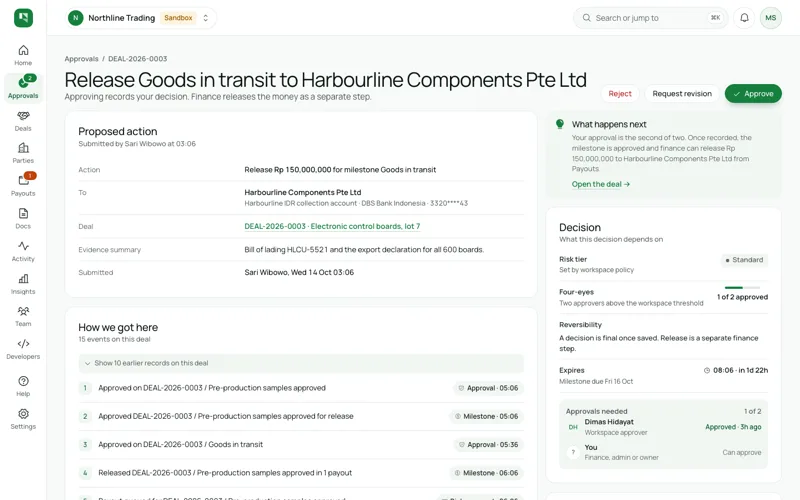
Task: Open event 2 approved for release
Action: coord(301,416)
